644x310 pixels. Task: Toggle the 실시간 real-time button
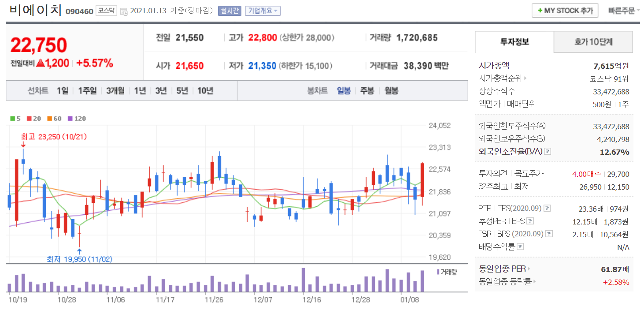coord(229,11)
